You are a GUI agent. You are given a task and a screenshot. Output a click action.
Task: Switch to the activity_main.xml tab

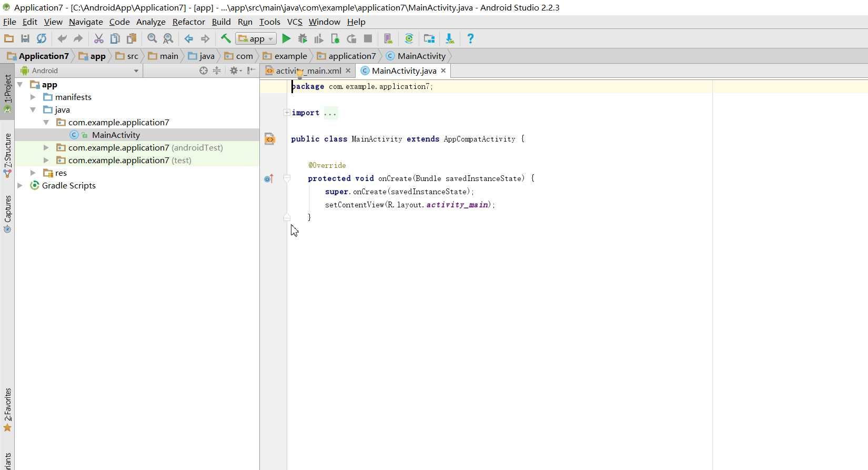point(308,71)
